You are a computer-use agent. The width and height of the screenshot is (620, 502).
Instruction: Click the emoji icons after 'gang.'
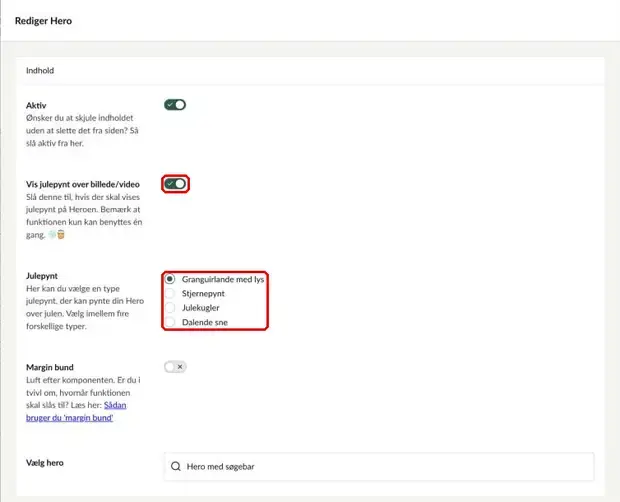(x=56, y=235)
